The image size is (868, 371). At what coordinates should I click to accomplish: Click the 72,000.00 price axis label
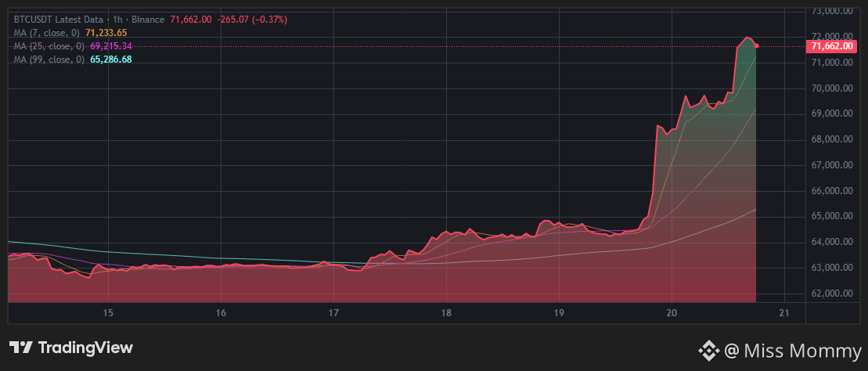click(831, 37)
